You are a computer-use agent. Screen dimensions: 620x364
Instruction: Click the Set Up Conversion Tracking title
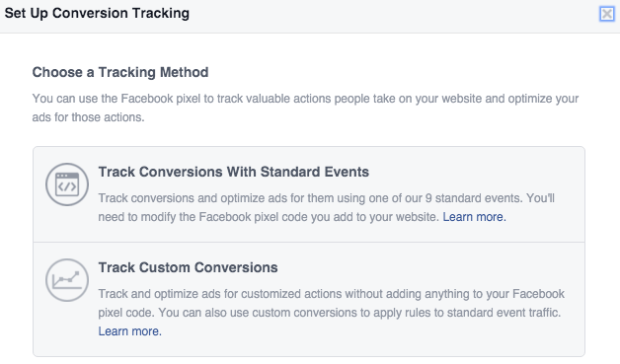click(x=97, y=13)
